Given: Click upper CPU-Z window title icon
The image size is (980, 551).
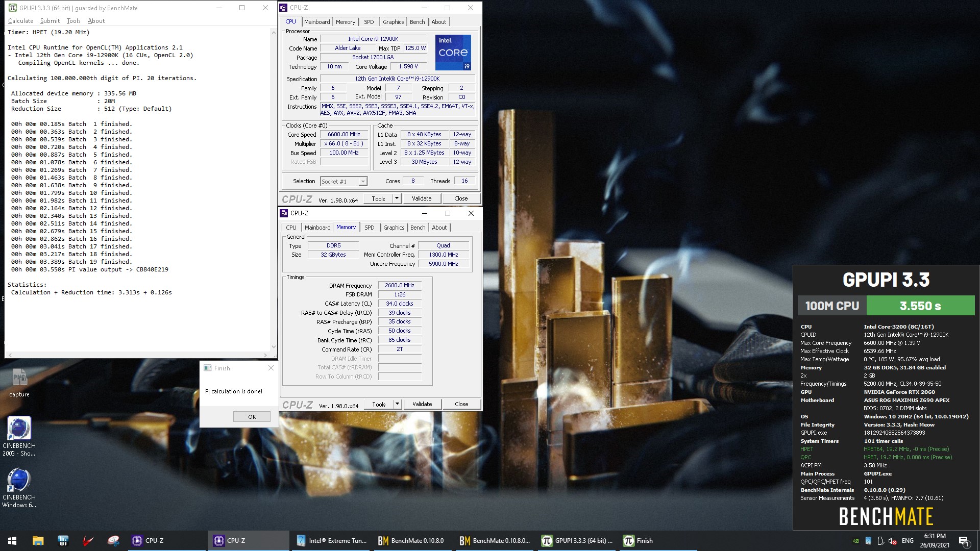Looking at the screenshot, I should click(284, 8).
